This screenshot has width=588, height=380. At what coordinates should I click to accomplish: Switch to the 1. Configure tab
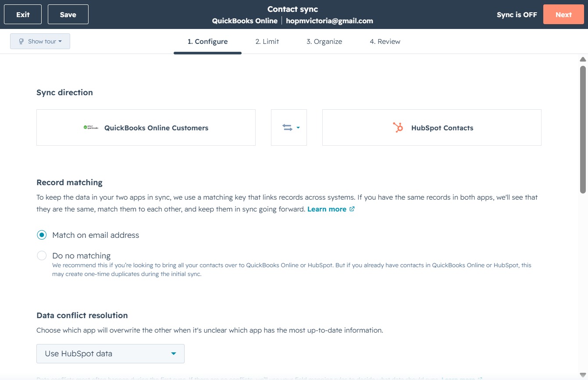coord(207,42)
